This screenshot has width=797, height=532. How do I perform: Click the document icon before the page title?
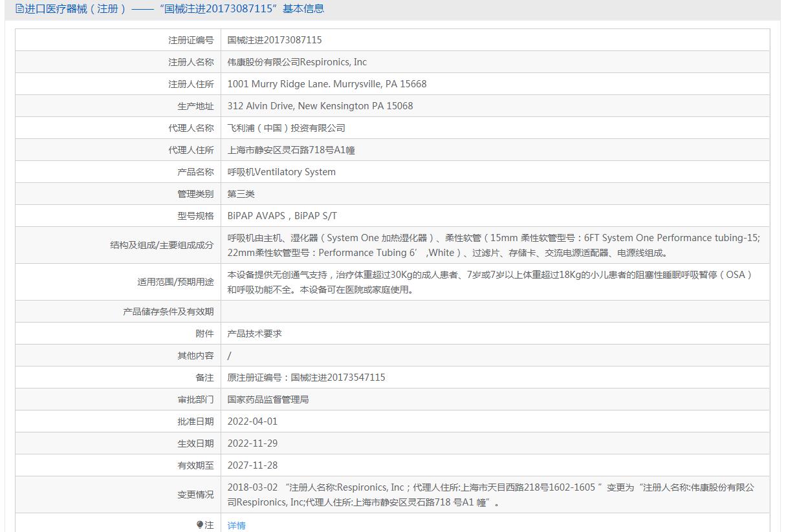(19, 9)
